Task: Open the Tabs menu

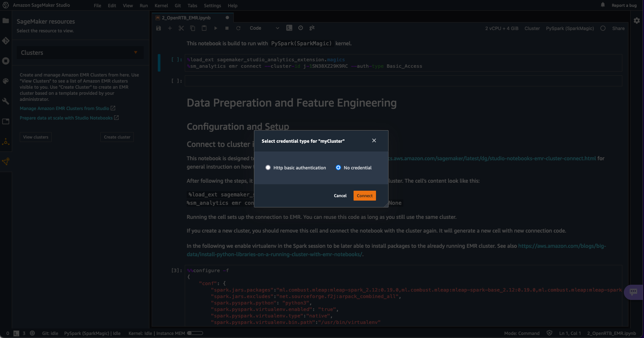Action: point(192,6)
